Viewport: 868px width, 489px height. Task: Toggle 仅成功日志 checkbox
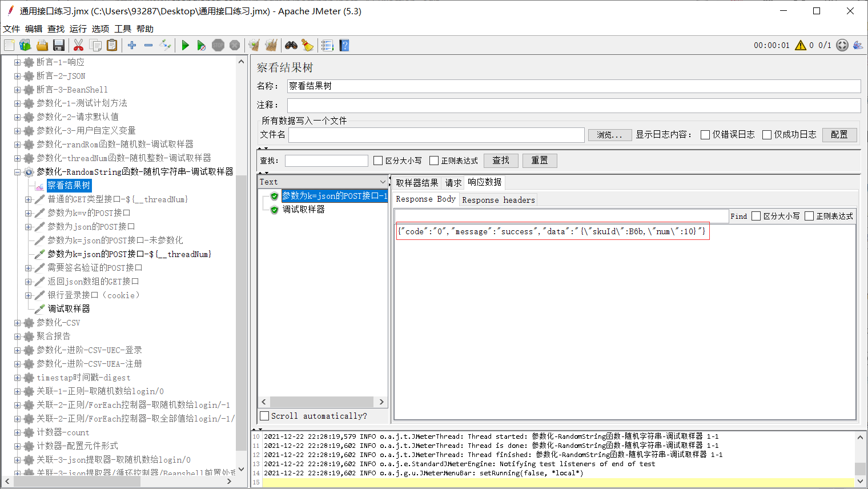click(x=767, y=135)
